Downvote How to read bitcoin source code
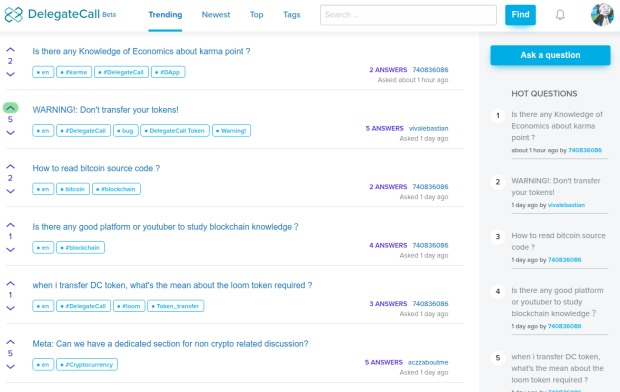Screen dimensions: 620x392 (x=10, y=191)
